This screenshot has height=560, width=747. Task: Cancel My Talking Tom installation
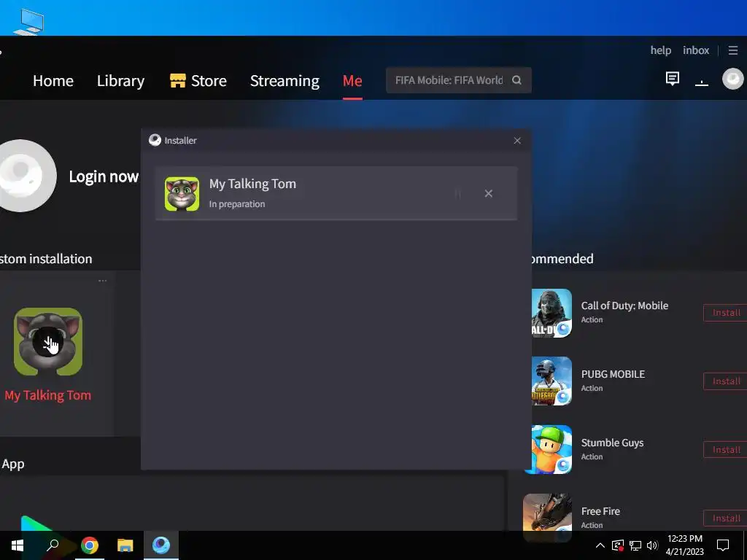point(488,193)
